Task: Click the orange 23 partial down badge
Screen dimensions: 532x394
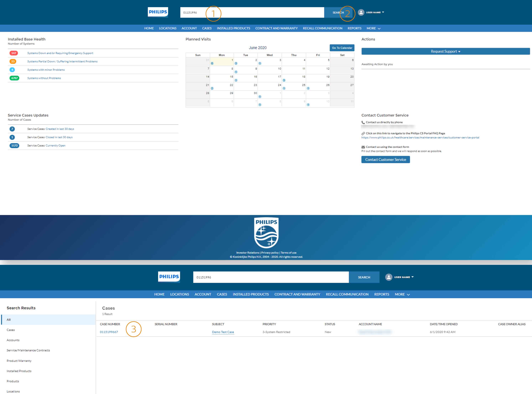Action: [13, 61]
